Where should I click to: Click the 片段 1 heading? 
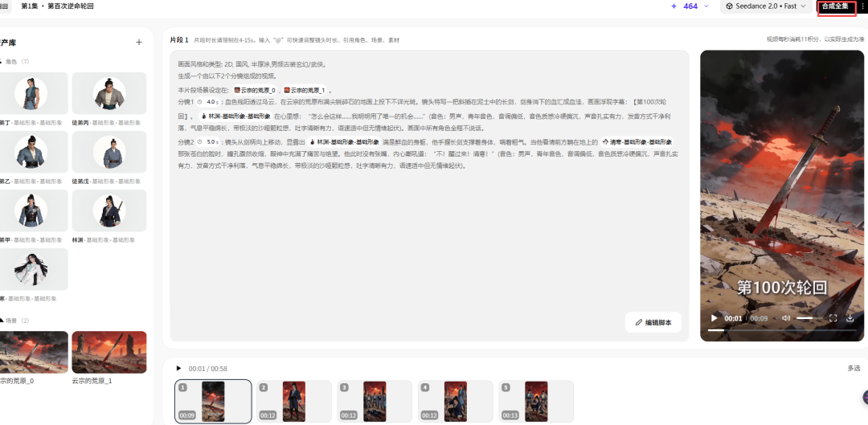[179, 40]
